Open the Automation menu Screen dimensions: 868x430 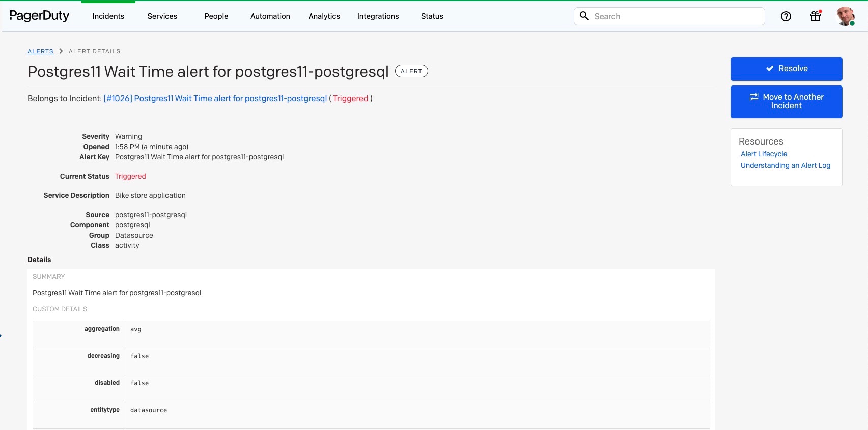pos(270,16)
